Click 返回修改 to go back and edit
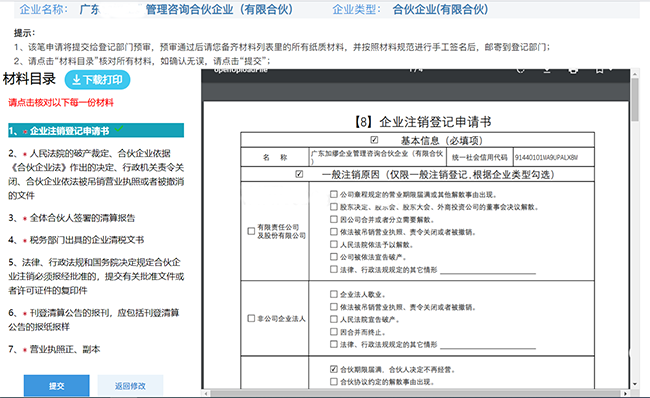Image resolution: width=650 pixels, height=398 pixels. click(x=130, y=386)
